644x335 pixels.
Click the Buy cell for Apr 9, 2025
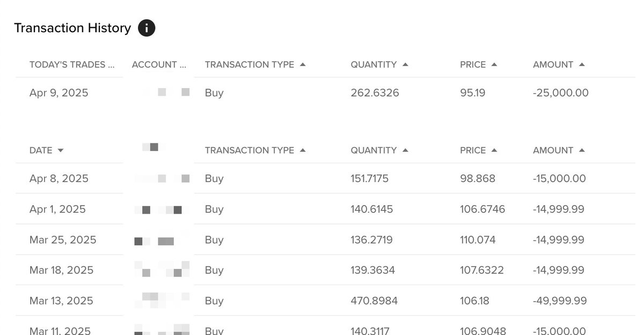click(214, 93)
